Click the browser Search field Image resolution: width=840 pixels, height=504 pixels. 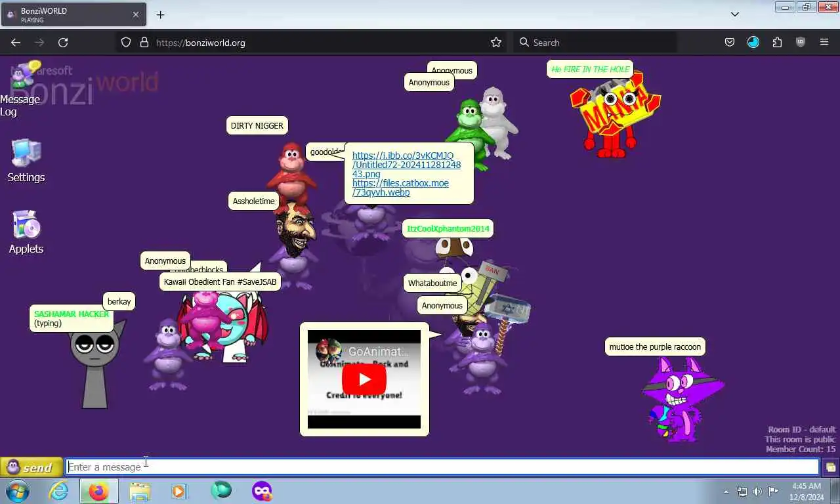[x=594, y=43]
